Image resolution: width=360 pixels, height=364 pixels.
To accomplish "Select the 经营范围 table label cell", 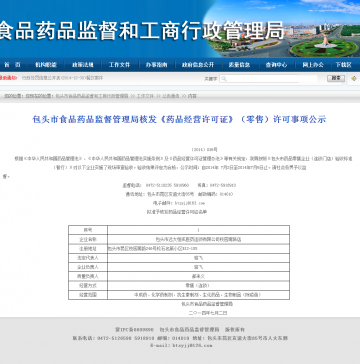I will (88, 295).
